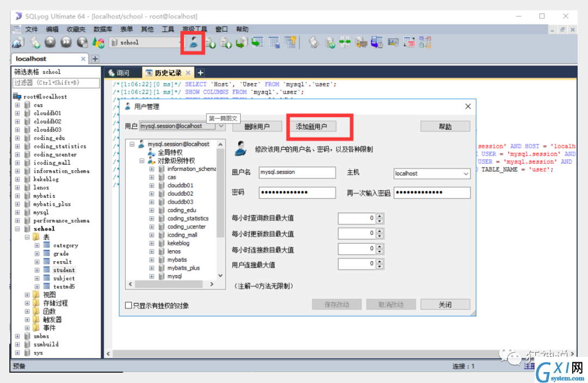This screenshot has height=383, width=588.
Task: Open the File menu
Action: coord(32,29)
